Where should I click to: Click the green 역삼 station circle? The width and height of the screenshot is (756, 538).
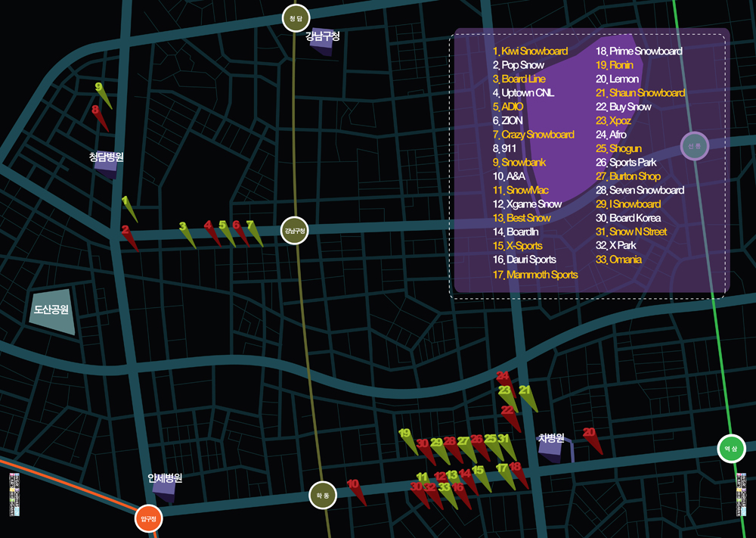point(731,448)
